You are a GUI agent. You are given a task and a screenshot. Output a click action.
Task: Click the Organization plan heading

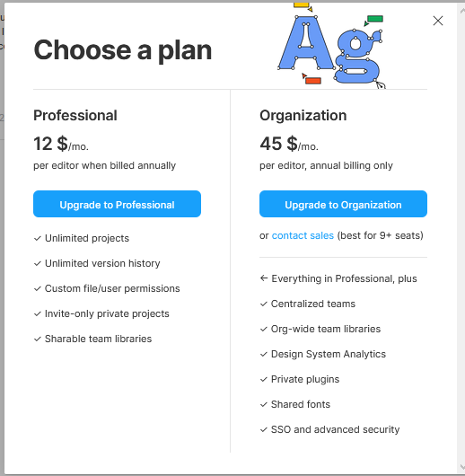pyautogui.click(x=303, y=116)
